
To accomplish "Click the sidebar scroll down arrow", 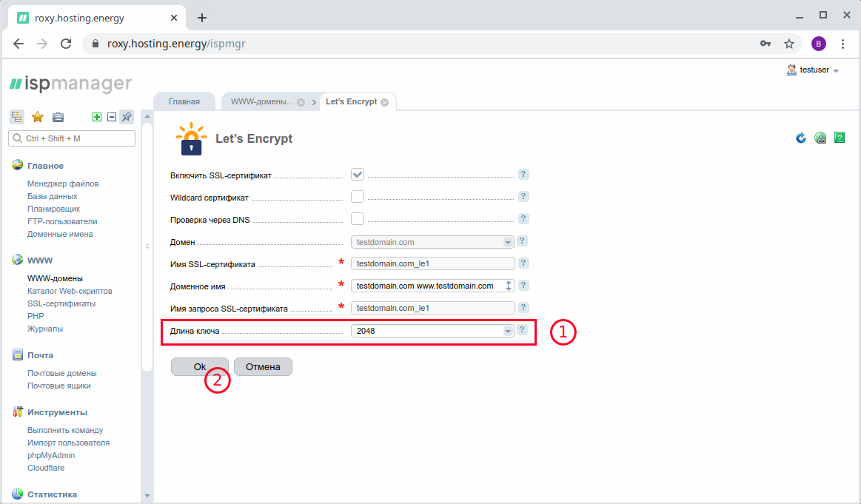I will pyautogui.click(x=147, y=495).
